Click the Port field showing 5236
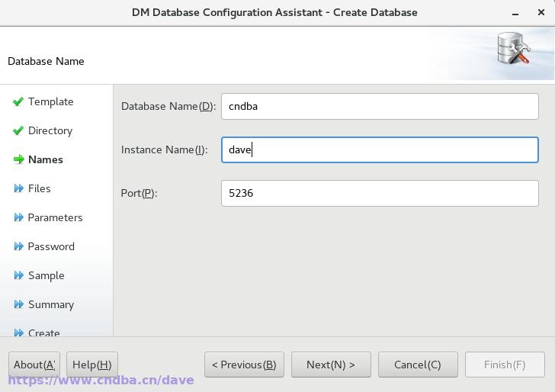This screenshot has height=392, width=555. pos(380,194)
